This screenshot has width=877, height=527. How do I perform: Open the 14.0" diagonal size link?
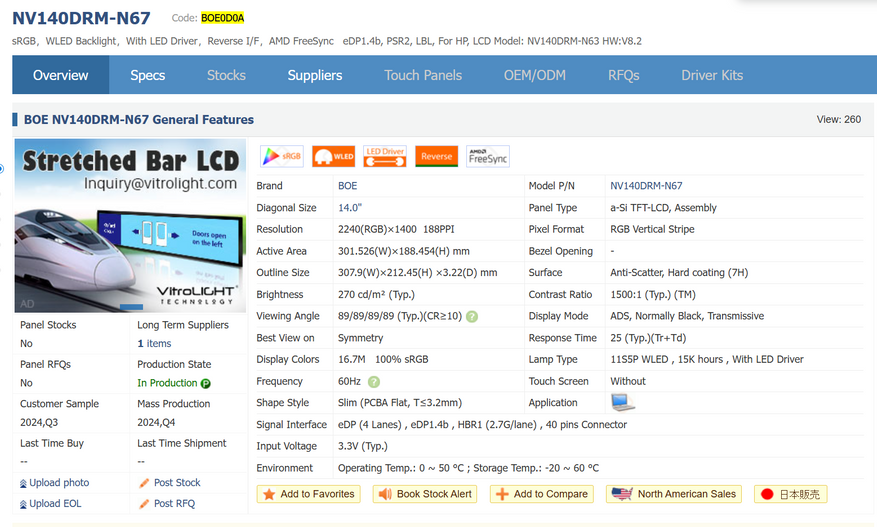tap(350, 208)
